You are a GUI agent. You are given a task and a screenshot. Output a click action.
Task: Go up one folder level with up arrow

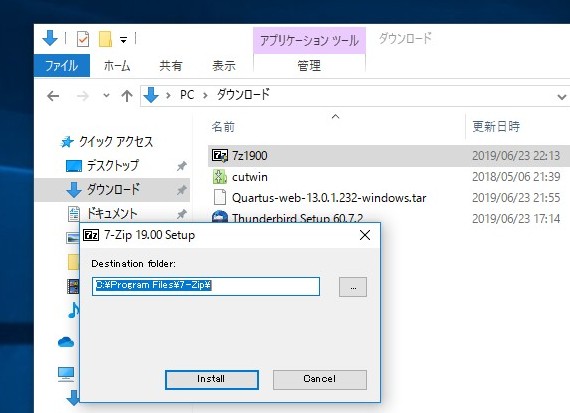point(127,96)
